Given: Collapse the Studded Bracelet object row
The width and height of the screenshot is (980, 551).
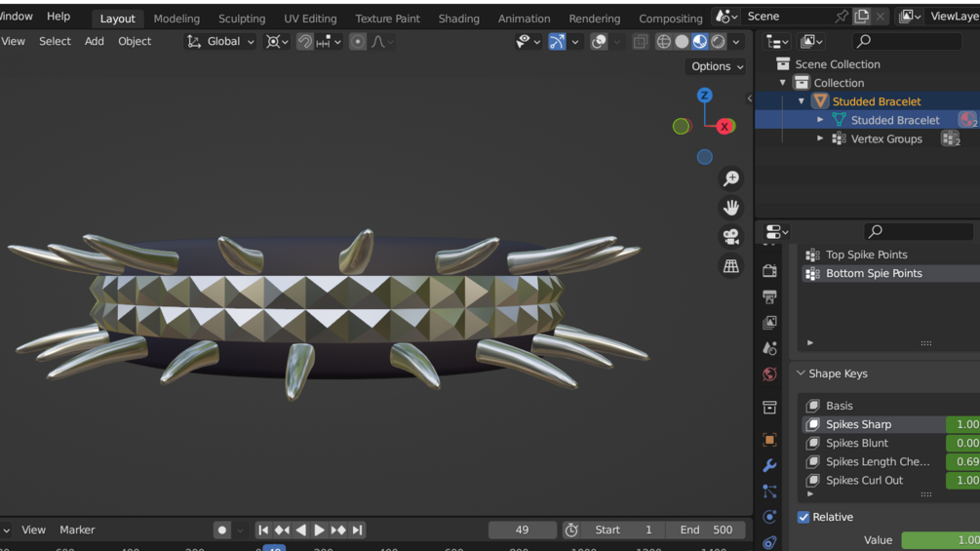Looking at the screenshot, I should tap(802, 101).
